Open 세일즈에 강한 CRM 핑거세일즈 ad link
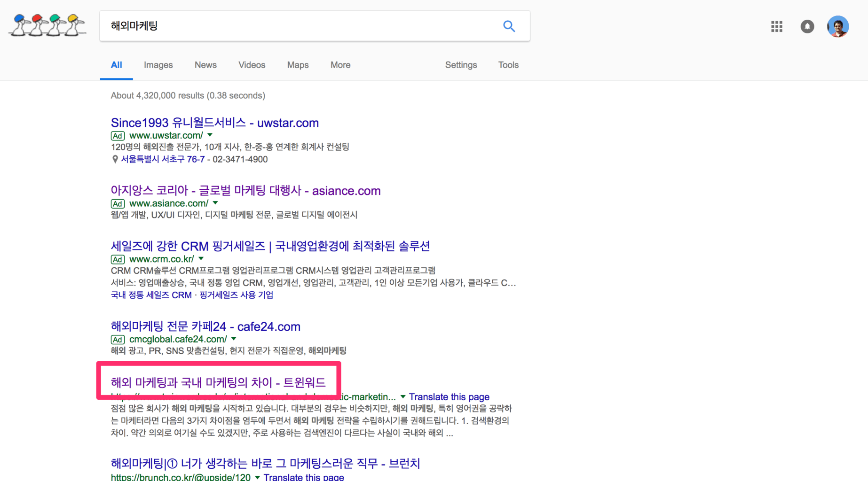The height and width of the screenshot is (481, 868). [270, 246]
